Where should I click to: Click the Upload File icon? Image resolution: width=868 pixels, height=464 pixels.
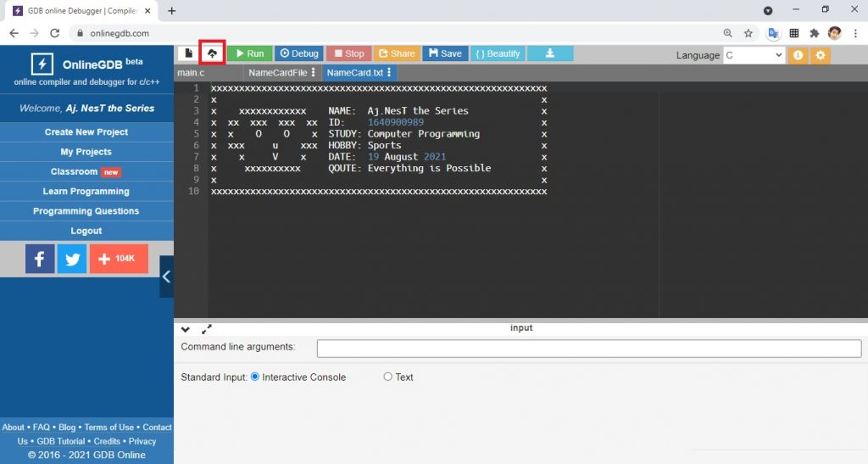212,53
